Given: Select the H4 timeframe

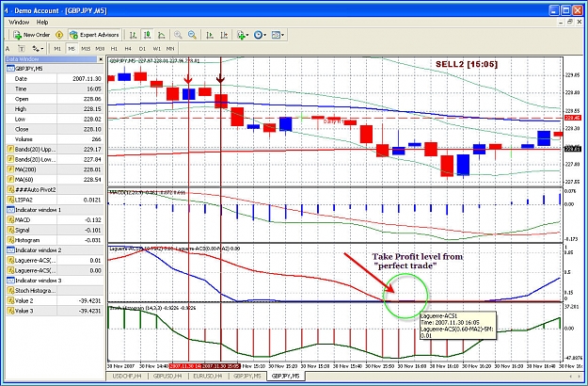Looking at the screenshot, I should (128, 49).
